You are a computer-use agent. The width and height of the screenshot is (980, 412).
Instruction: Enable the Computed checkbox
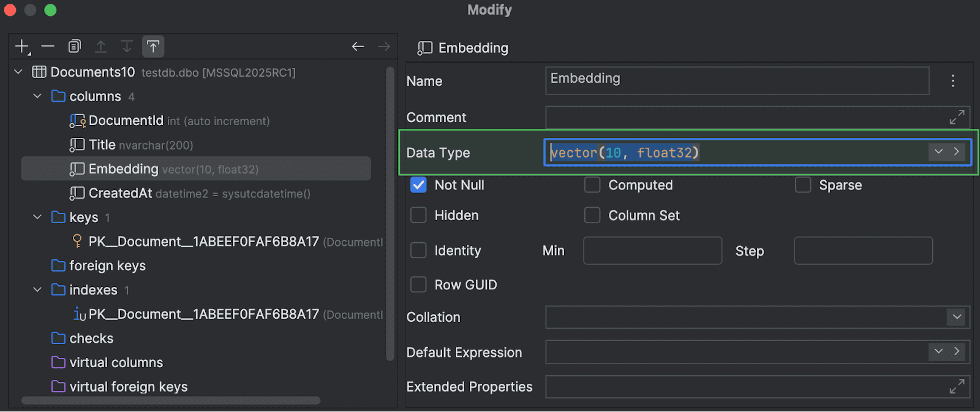point(592,185)
